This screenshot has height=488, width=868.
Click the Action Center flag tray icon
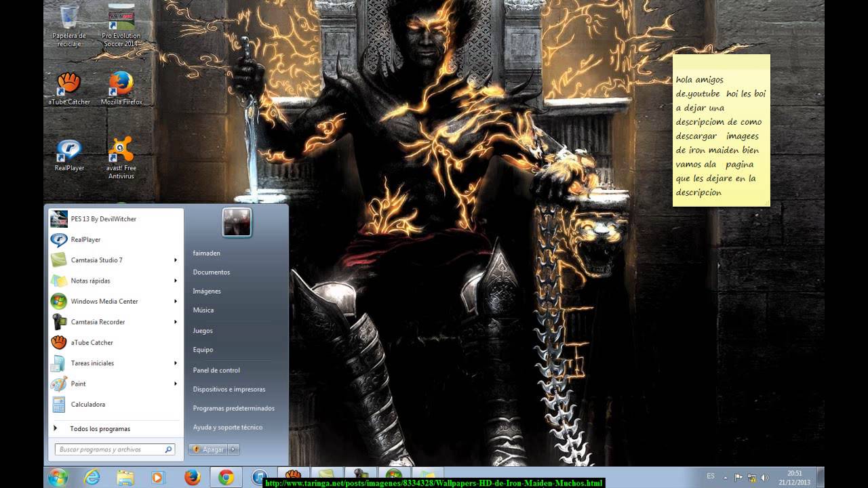click(x=739, y=477)
